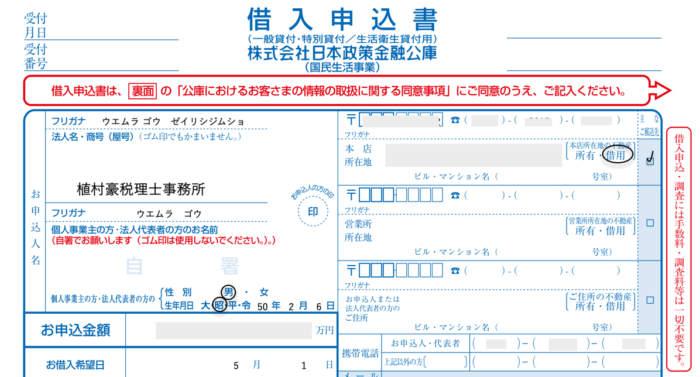Screen dimensions: 700x377
Task: Click the 上記以外の方 bracketed name field
Action: 445,362
